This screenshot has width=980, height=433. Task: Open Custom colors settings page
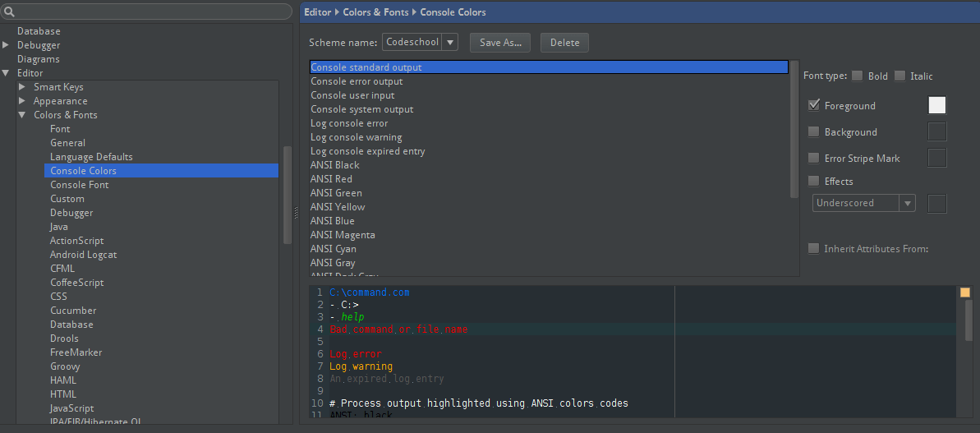click(67, 199)
